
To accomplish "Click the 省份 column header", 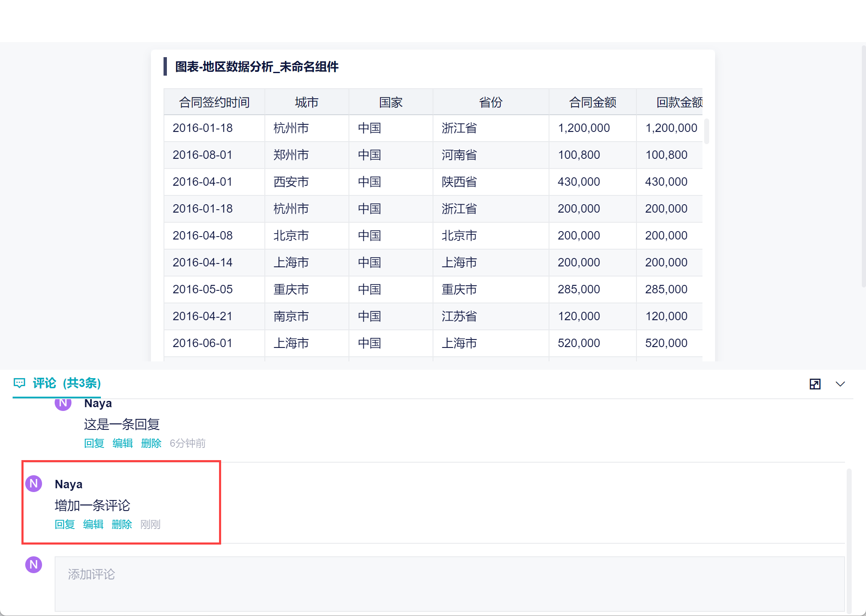I will [x=491, y=102].
